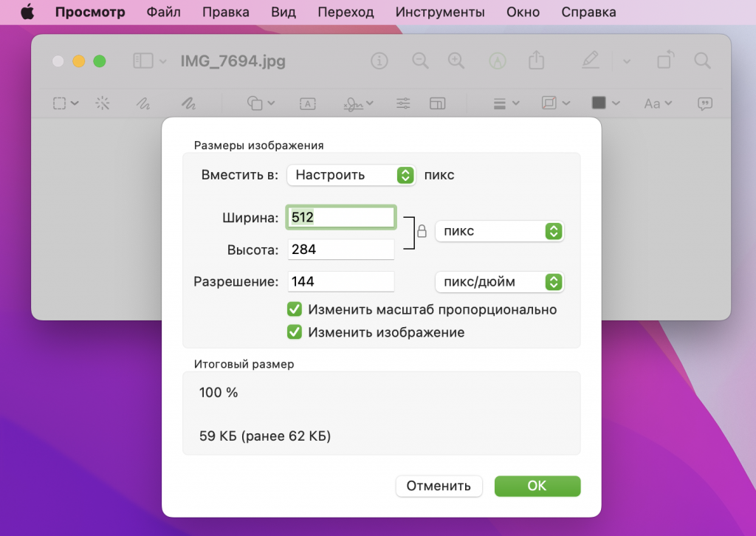Viewport: 756px width, 536px height.
Task: Choose the Text tool icon
Action: [x=306, y=103]
